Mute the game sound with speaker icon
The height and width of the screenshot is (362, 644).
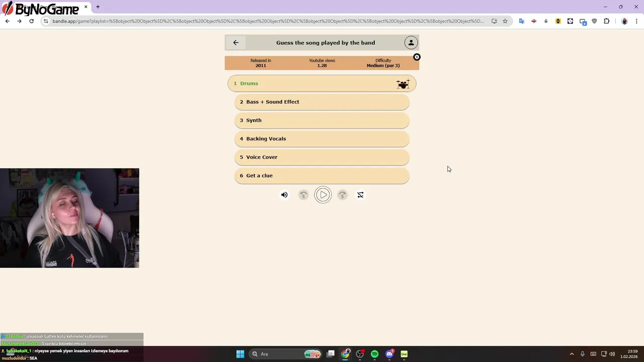tap(284, 195)
